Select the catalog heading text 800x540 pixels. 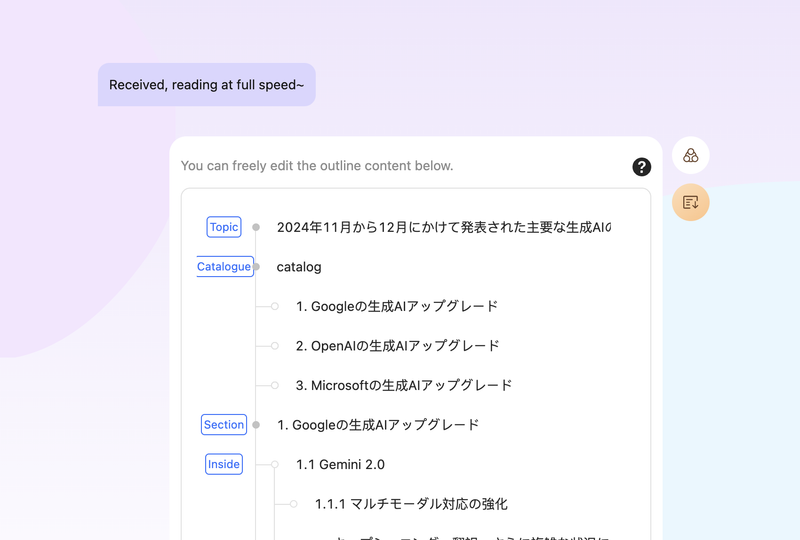click(299, 267)
